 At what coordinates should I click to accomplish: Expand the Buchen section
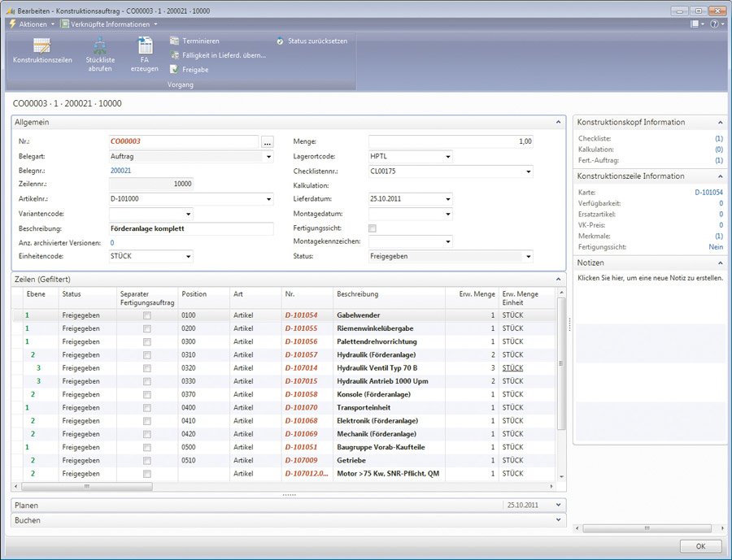coord(558,520)
